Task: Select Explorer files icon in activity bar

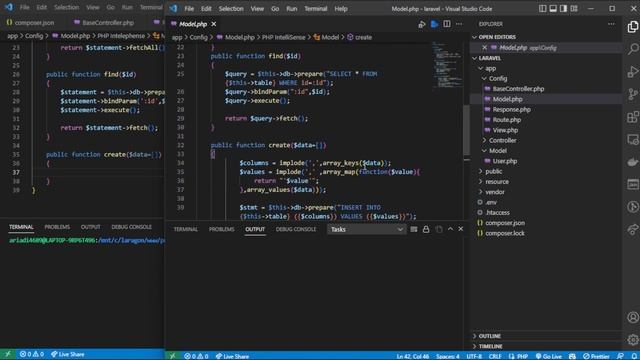Action: pos(633,27)
